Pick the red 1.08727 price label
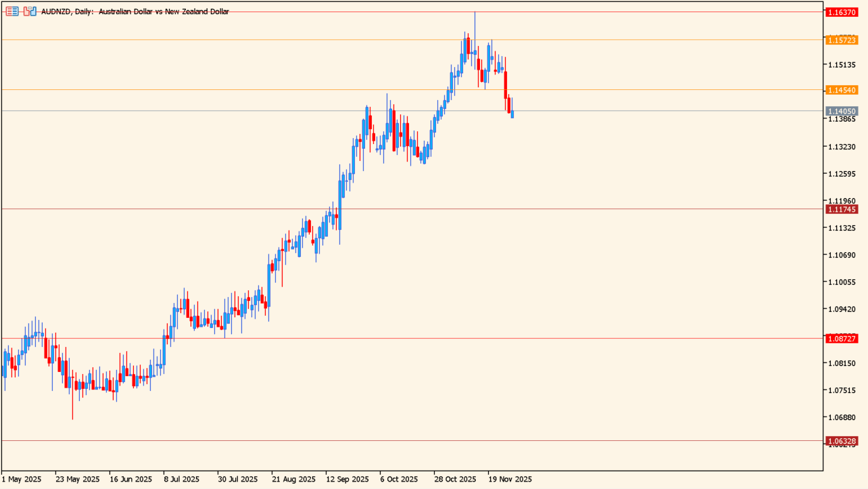This screenshot has width=868, height=489. click(x=842, y=338)
